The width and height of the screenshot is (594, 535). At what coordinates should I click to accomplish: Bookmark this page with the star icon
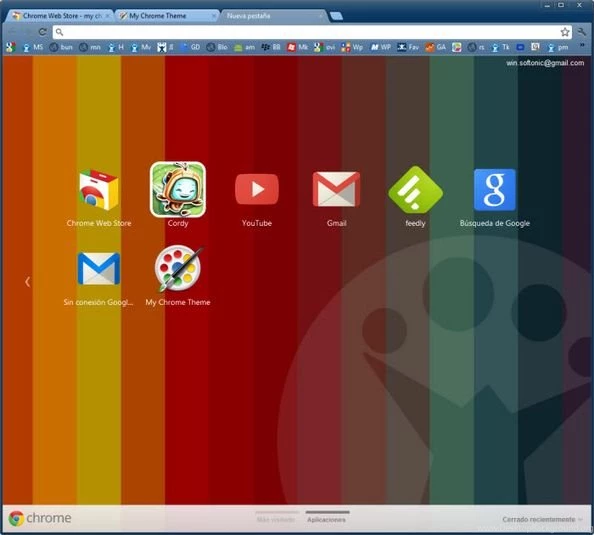click(565, 32)
